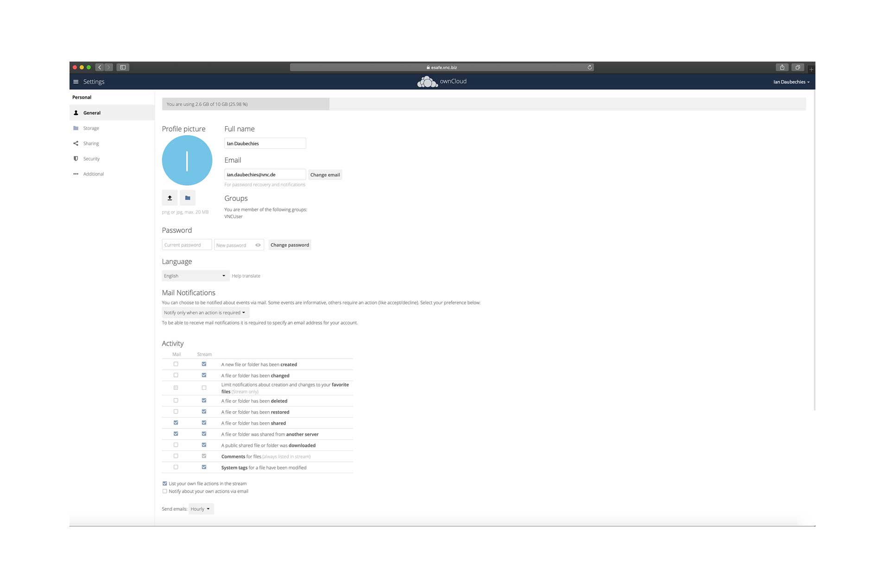Image resolution: width=885 pixels, height=588 pixels.
Task: Check 'Notify about your own actions via email'
Action: point(165,491)
